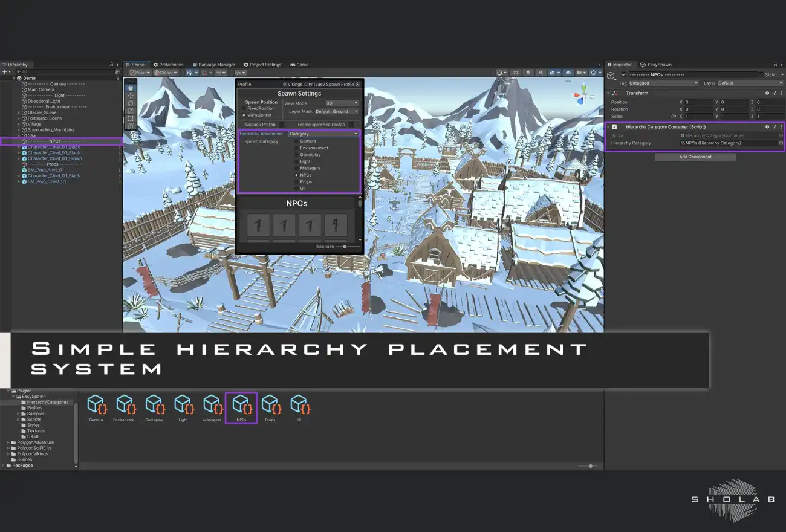Toggle scene lighting with the lightbulb icon
This screenshot has width=786, height=532.
coord(528,73)
